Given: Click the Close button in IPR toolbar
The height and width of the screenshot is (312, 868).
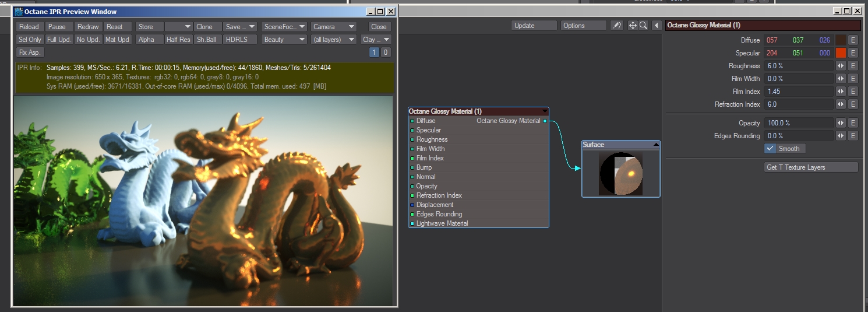Looking at the screenshot, I should click(379, 27).
